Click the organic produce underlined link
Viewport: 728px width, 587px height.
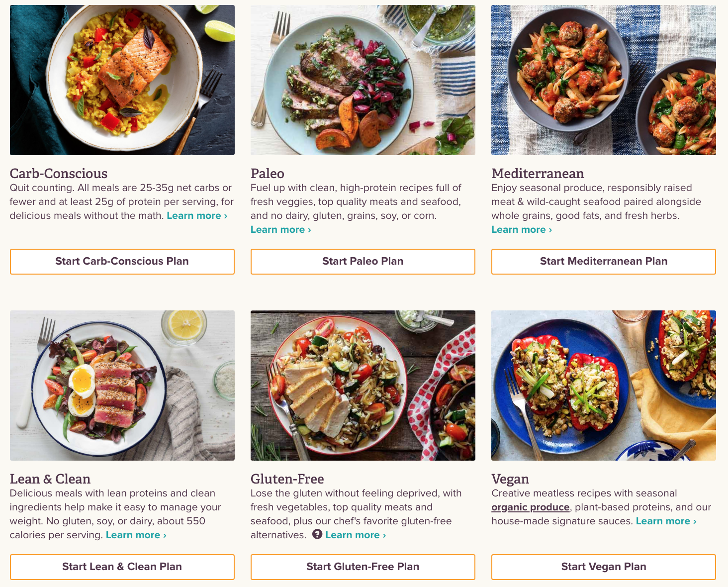pos(531,507)
